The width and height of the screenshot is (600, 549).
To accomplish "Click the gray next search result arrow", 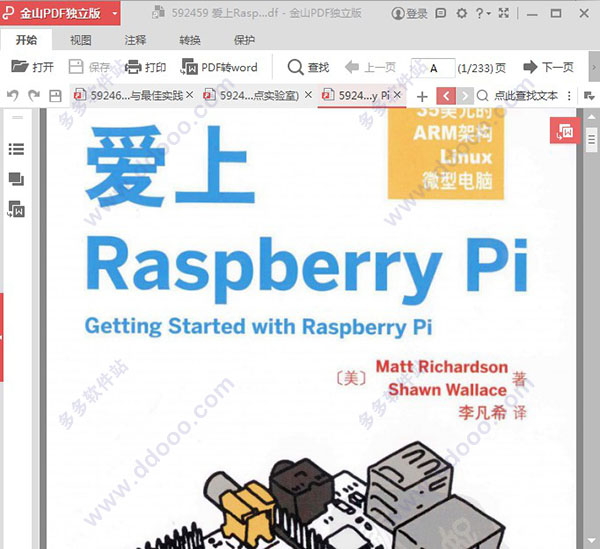I will click(465, 96).
